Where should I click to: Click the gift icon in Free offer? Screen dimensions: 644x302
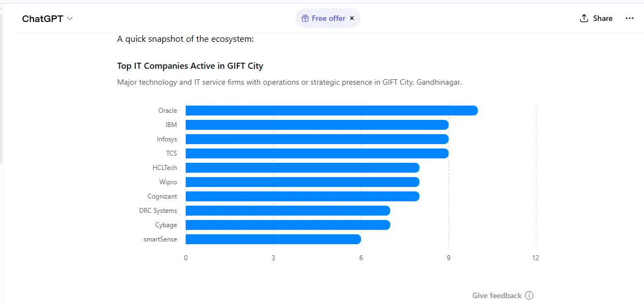tap(305, 19)
